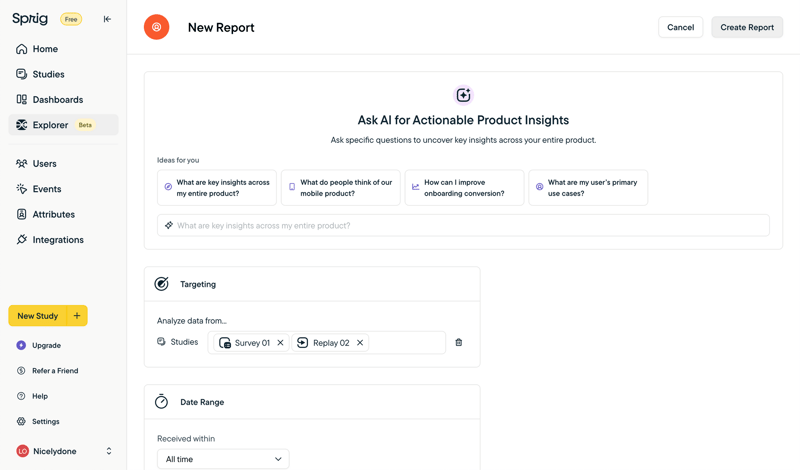The width and height of the screenshot is (800, 470).
Task: Cancel the new report
Action: 681,28
